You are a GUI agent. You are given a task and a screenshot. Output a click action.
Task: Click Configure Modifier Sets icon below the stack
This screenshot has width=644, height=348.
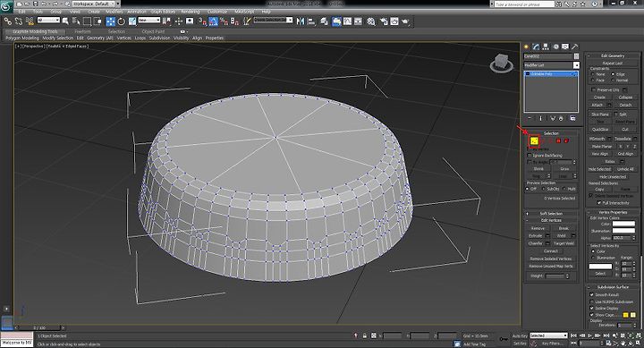[572, 118]
